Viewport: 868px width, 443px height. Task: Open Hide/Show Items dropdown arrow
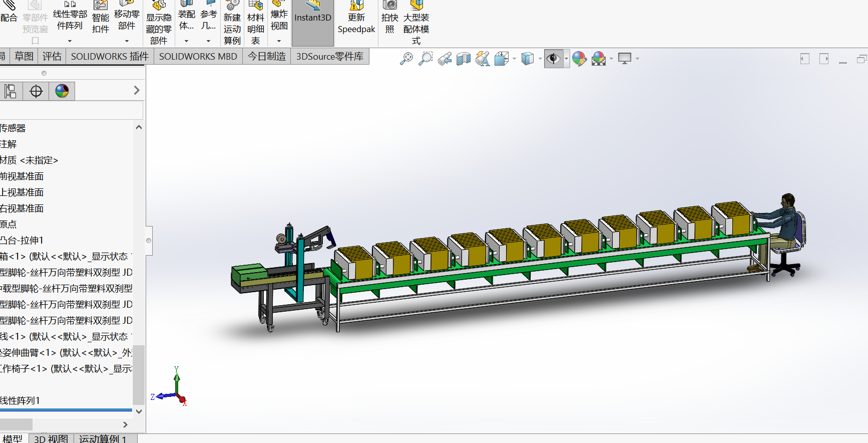(x=566, y=59)
